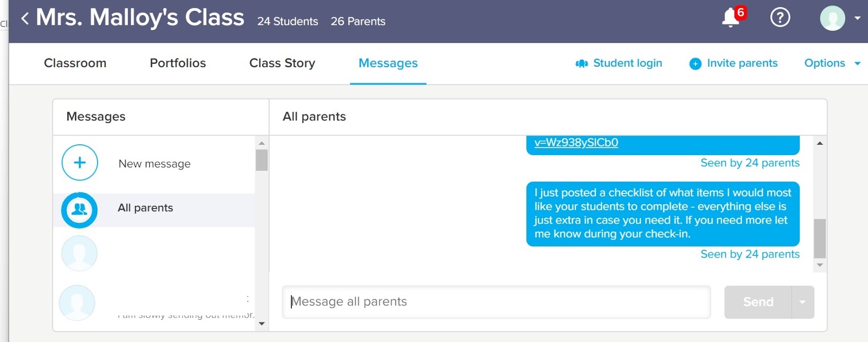The height and width of the screenshot is (342, 868).
Task: Select the Classroom tab
Action: tap(75, 63)
